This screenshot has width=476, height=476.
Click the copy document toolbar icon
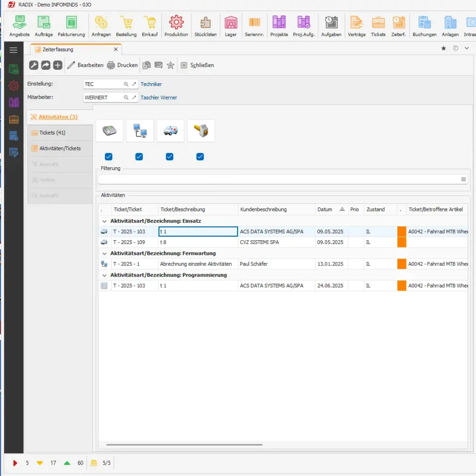146,65
